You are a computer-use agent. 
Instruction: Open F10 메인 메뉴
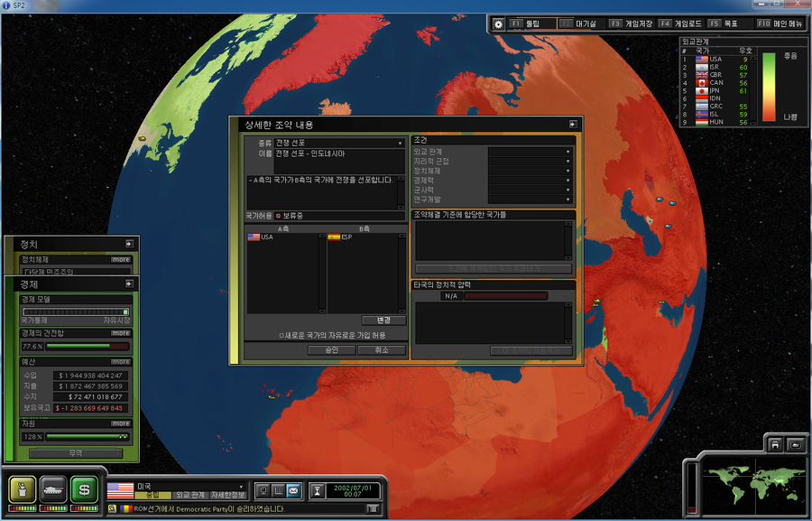(x=780, y=23)
